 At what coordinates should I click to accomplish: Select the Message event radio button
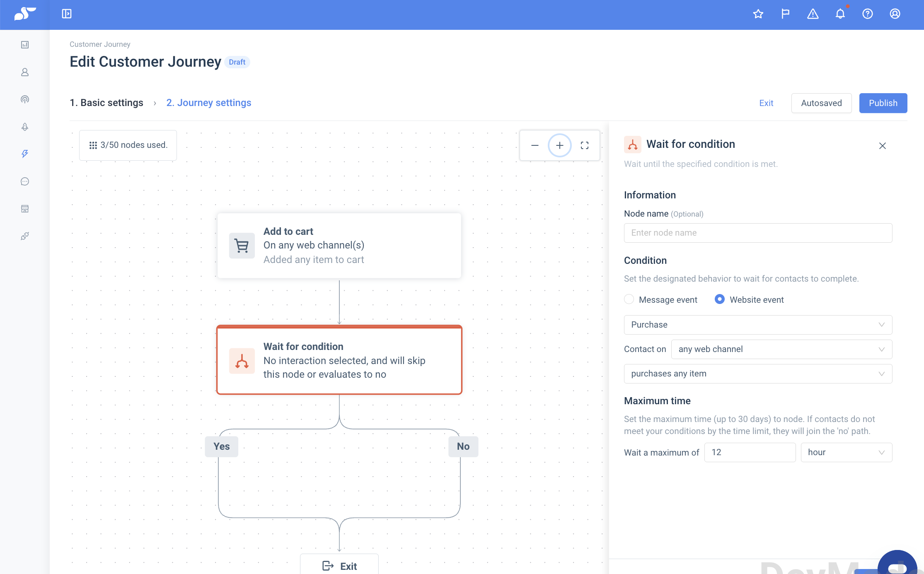629,299
